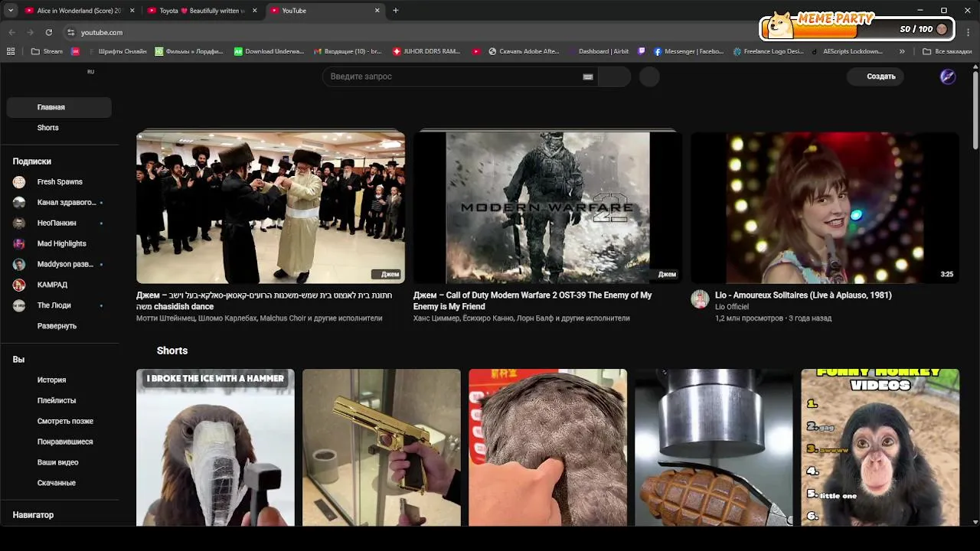The height and width of the screenshot is (551, 980).
Task: Expand subscriptions list with Развернуть
Action: coord(59,326)
